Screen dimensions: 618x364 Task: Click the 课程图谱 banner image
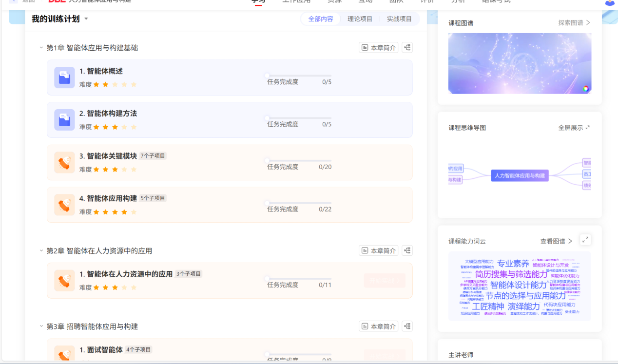pyautogui.click(x=520, y=63)
